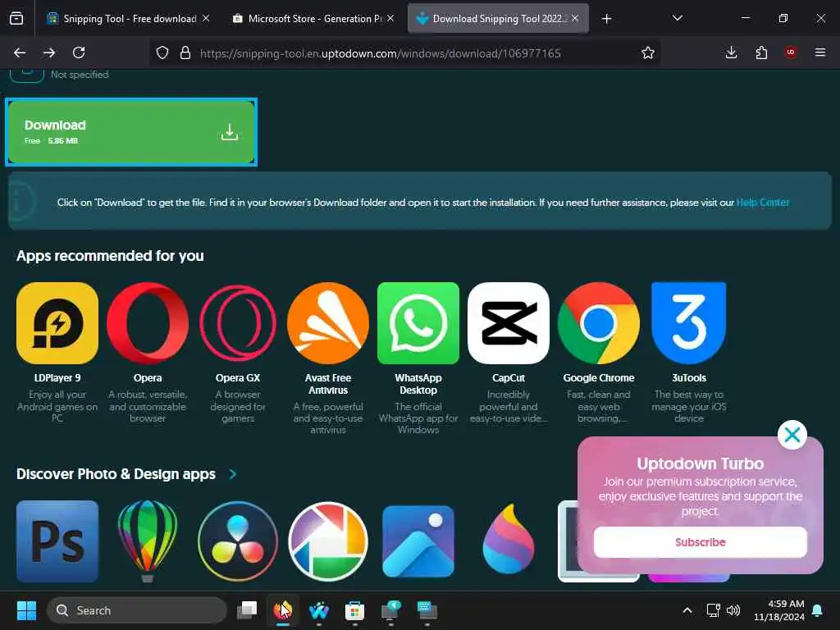Open the extensions puzzle icon
This screenshot has height=630, width=840.
tap(761, 52)
